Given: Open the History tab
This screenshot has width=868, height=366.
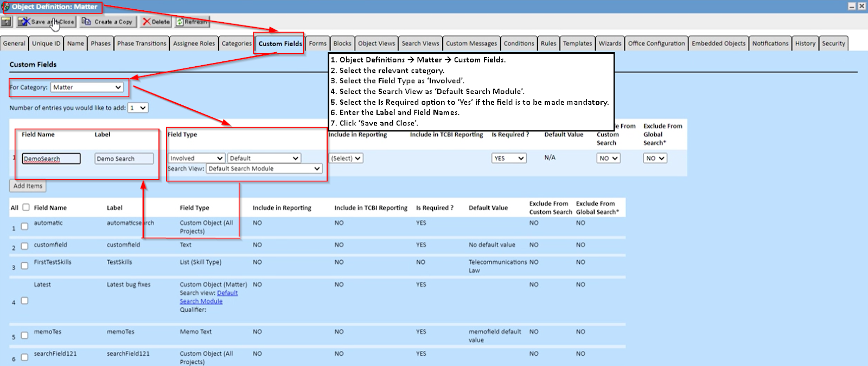Looking at the screenshot, I should [x=805, y=43].
